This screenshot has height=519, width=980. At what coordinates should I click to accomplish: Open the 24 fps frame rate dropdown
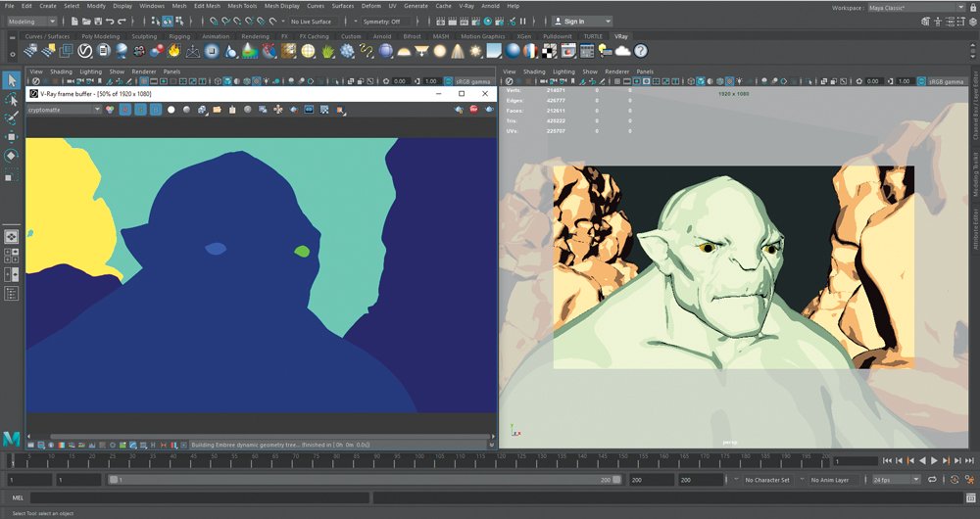(897, 480)
